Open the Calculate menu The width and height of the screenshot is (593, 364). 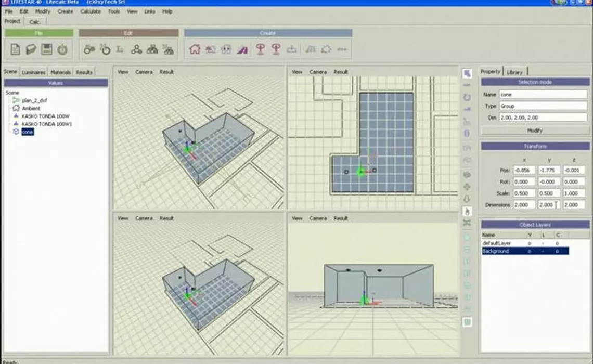pos(91,12)
